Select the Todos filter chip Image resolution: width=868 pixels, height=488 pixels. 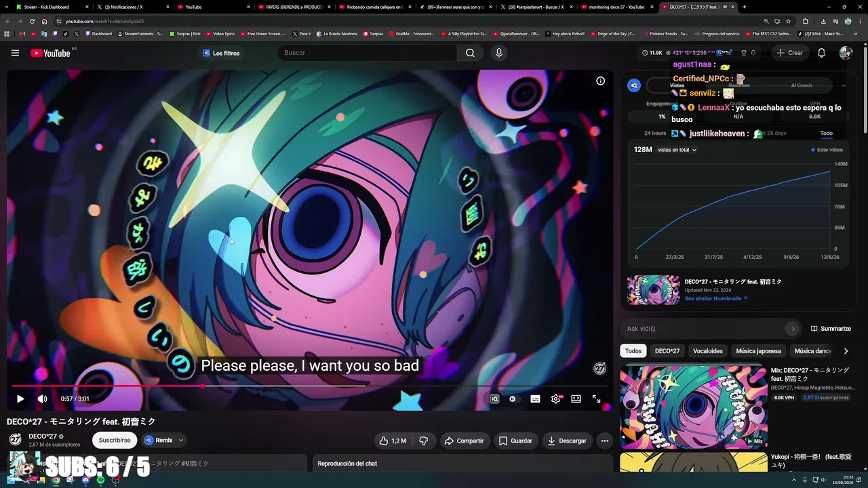(633, 351)
